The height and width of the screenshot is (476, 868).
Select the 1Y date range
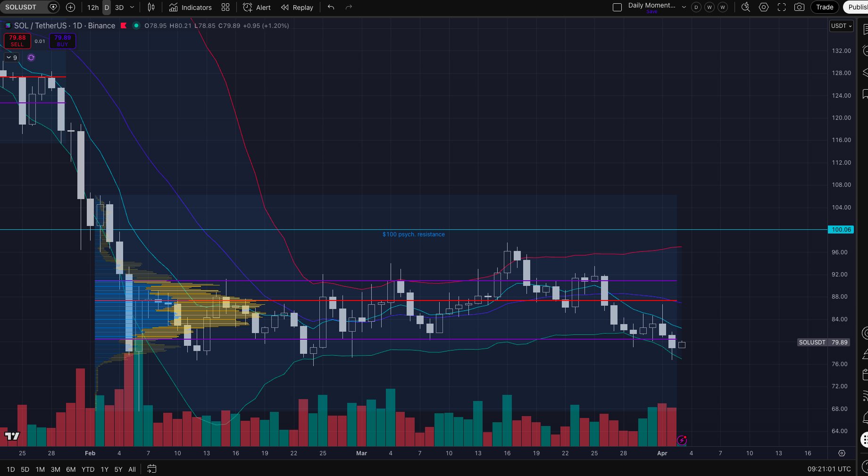pos(105,469)
